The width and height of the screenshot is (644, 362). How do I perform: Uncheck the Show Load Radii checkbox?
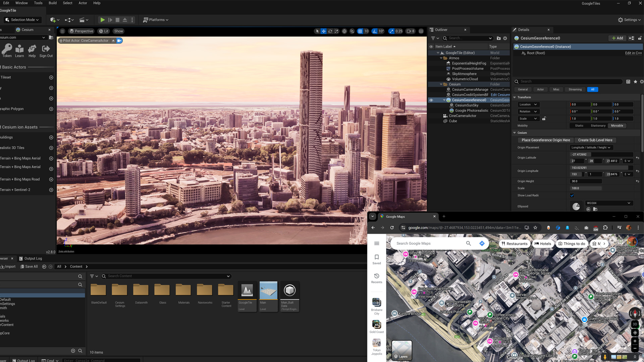click(x=572, y=195)
